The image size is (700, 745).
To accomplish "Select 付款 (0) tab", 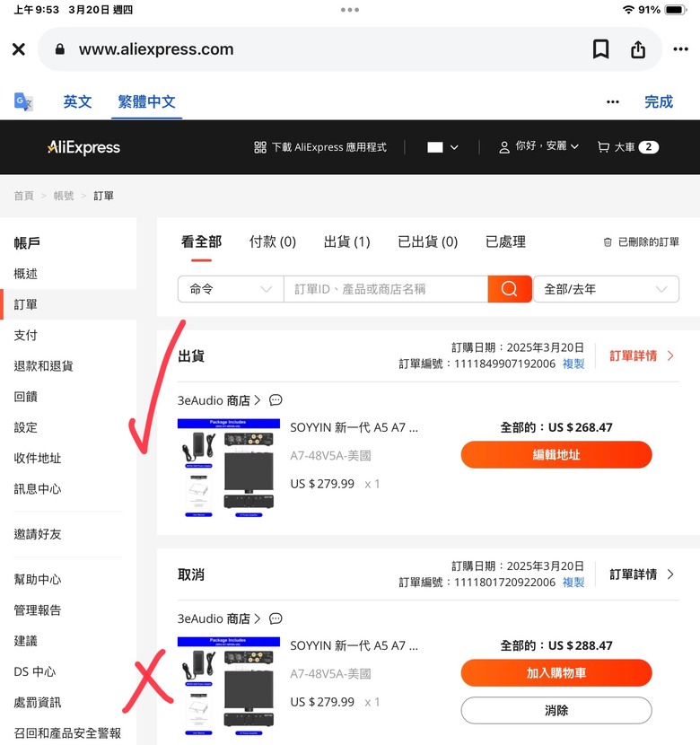I will (x=273, y=241).
